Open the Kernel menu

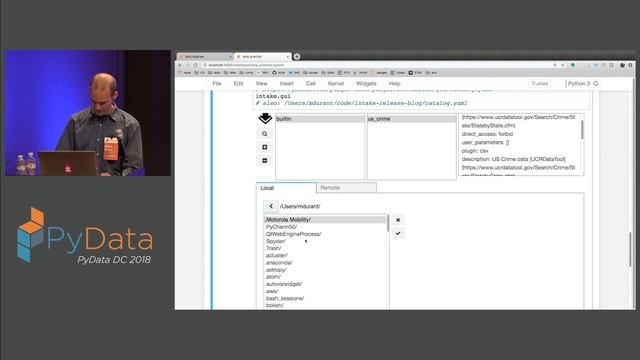click(x=336, y=84)
